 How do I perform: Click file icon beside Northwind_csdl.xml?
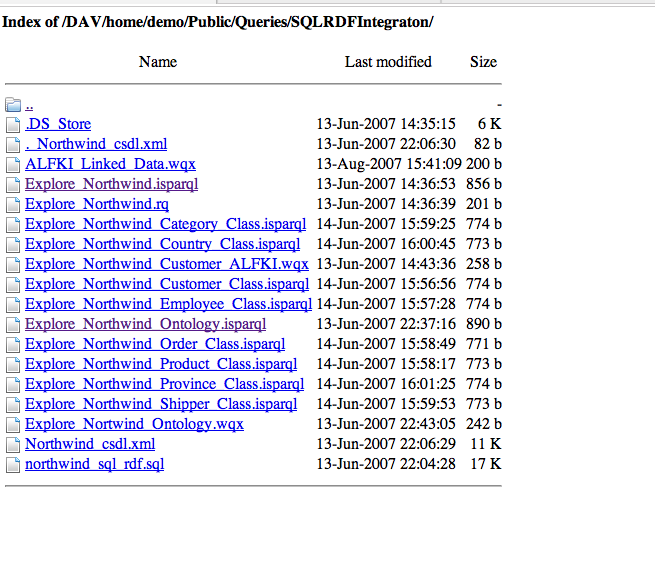pyautogui.click(x=12, y=444)
